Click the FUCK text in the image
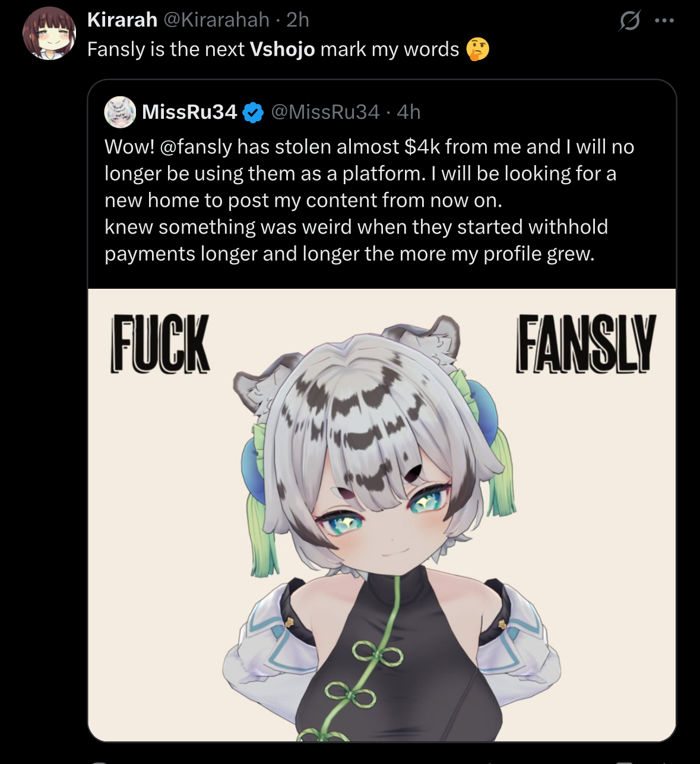 click(x=160, y=343)
